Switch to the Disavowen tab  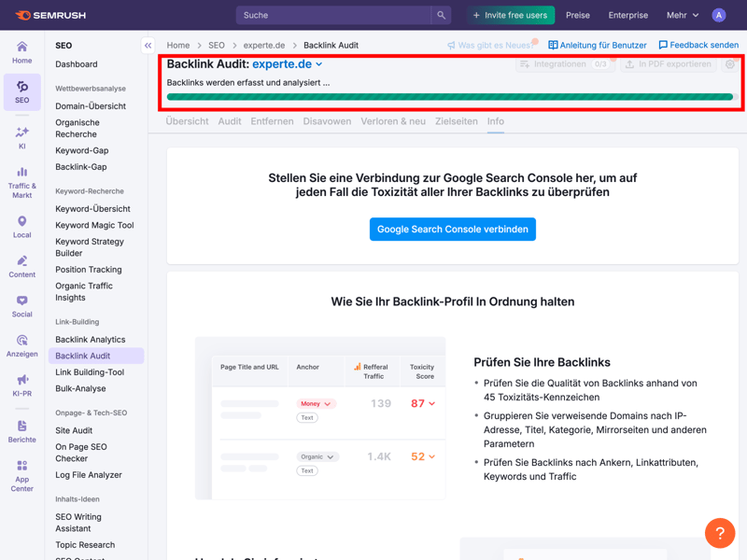click(x=327, y=121)
